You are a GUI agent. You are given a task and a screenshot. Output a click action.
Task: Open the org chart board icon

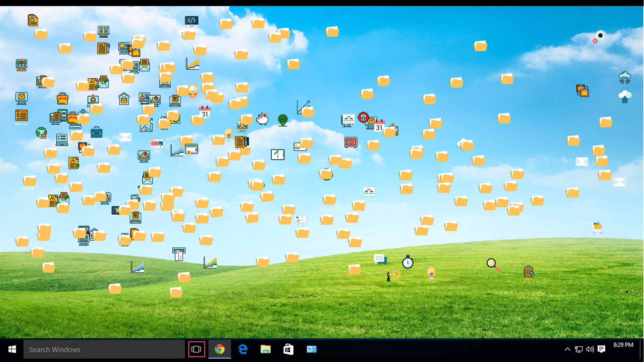click(x=369, y=192)
